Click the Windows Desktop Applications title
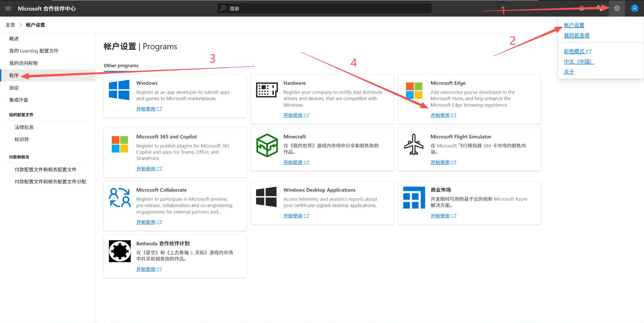This screenshot has width=644, height=323. point(319,190)
